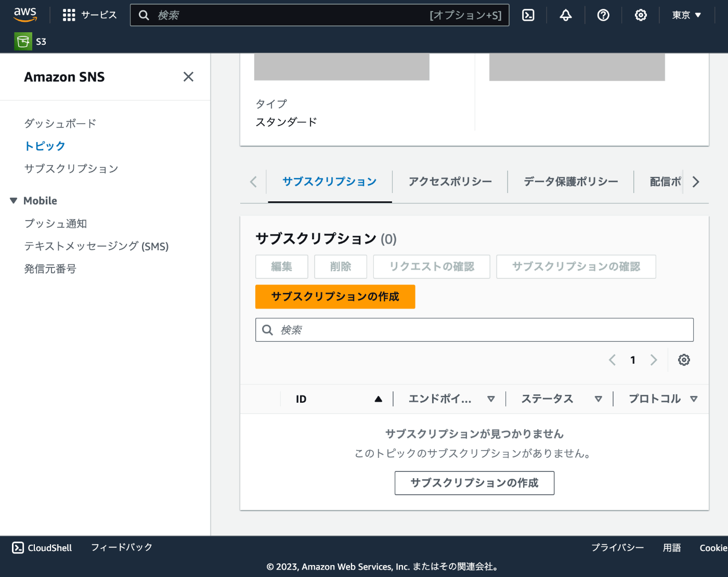Click the フィードバック footer link
Screen dimensions: 728x577
coord(122,547)
